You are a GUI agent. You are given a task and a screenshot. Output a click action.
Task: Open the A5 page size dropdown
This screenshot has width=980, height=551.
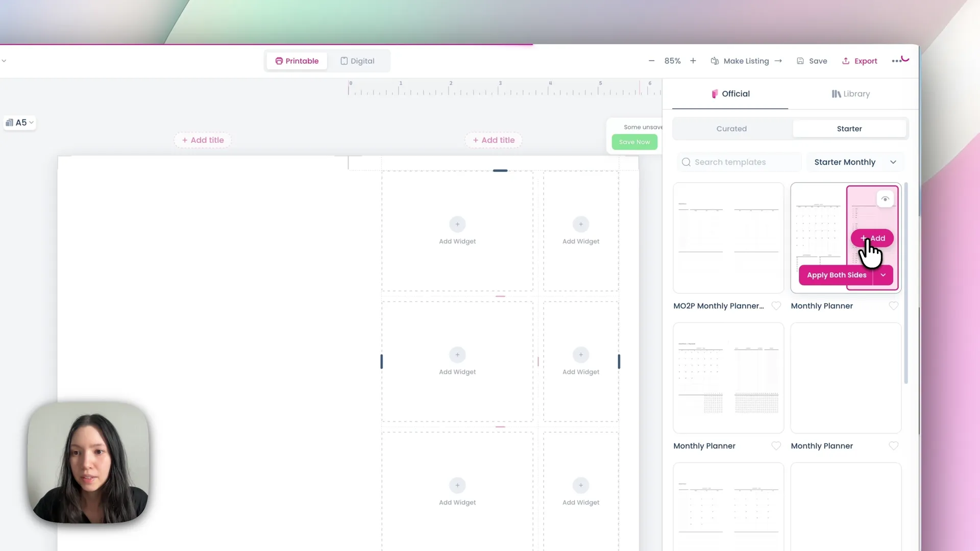(19, 122)
